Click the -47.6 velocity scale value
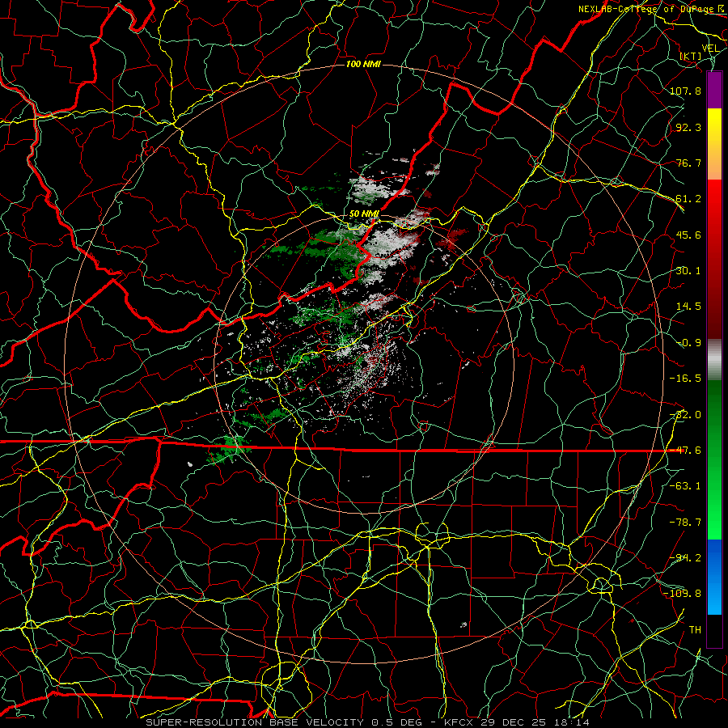 pyautogui.click(x=685, y=451)
